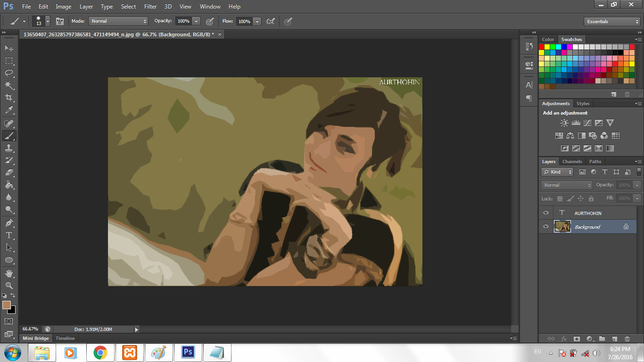Open the Timeline tab
This screenshot has width=644, height=362.
(x=65, y=338)
